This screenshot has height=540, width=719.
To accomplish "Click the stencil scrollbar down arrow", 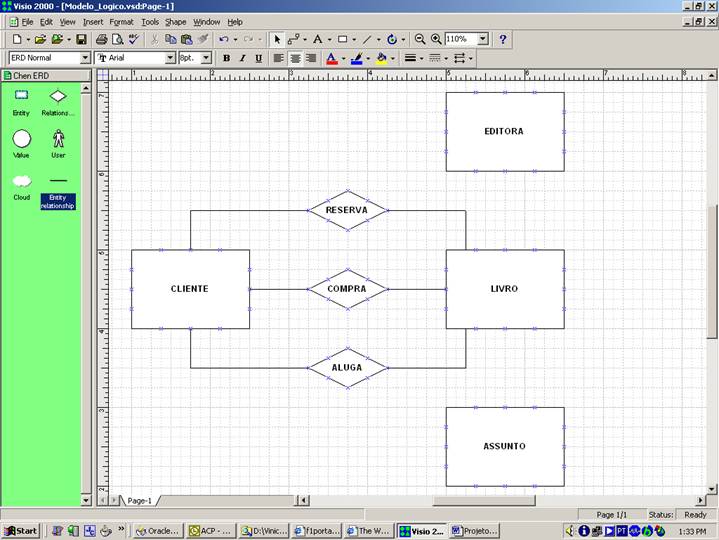I will (86, 500).
